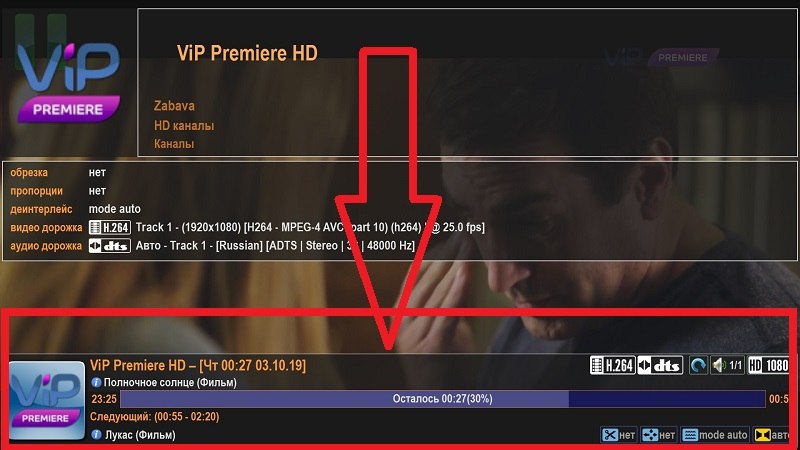Open the Каналы list entry
This screenshot has width=800, height=450.
tap(173, 144)
